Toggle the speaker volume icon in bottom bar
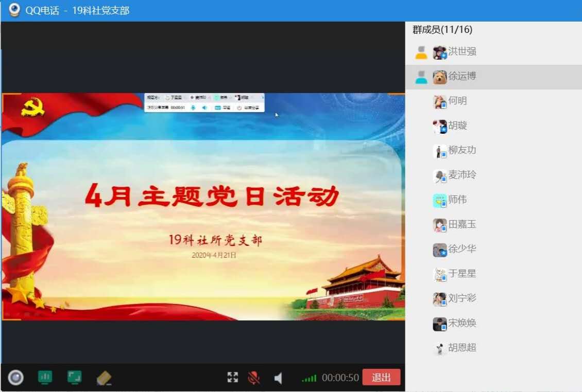The width and height of the screenshot is (582, 392). 278,379
